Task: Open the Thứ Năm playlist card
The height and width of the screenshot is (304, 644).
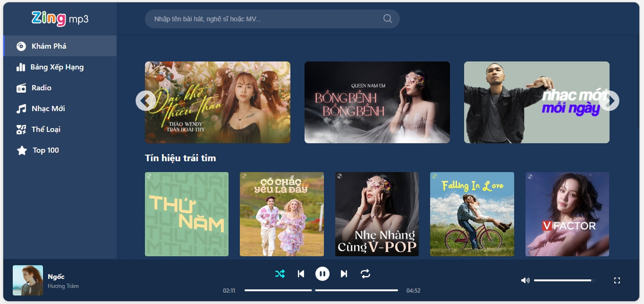Action: click(x=187, y=214)
